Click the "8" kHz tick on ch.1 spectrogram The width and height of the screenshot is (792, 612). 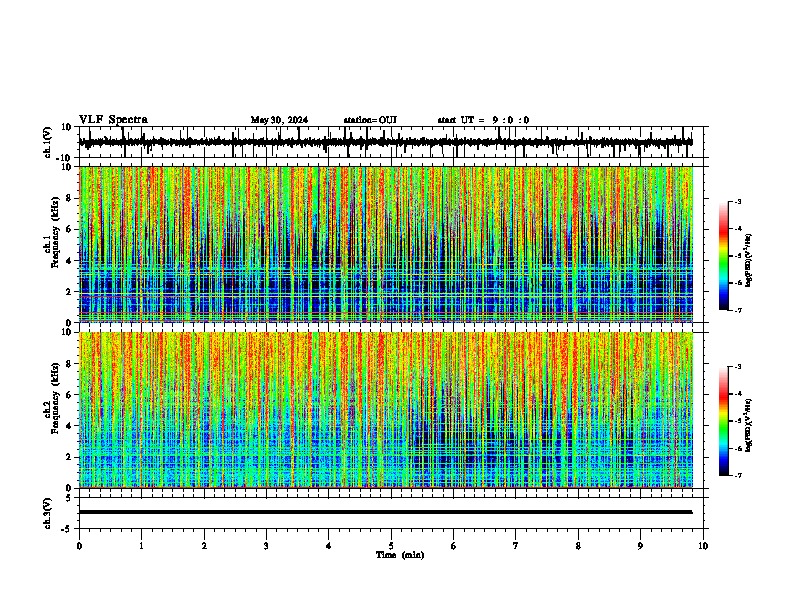point(69,198)
